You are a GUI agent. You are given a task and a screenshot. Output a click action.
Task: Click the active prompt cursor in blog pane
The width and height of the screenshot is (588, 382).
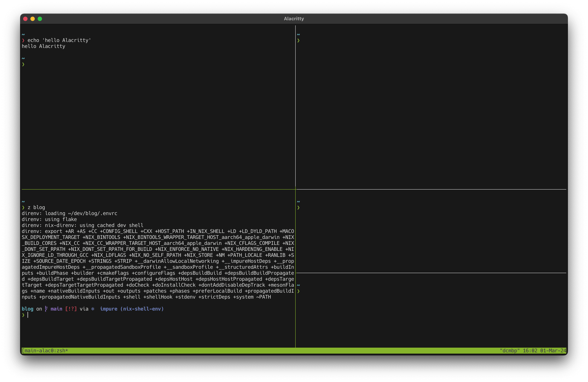[x=28, y=315]
